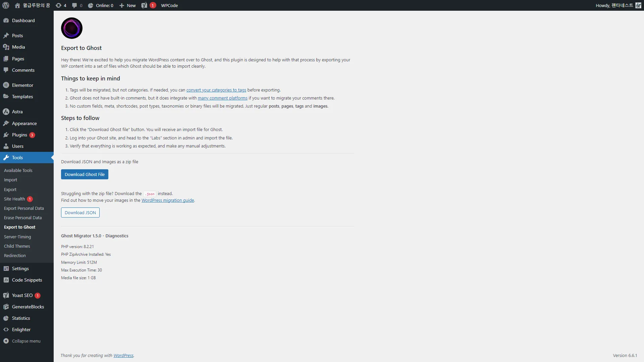The height and width of the screenshot is (362, 644).
Task: Open Enlighter from the sidebar icon
Action: tap(6, 329)
